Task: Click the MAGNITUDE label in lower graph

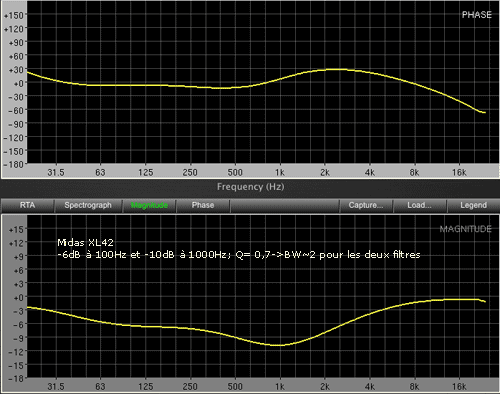Action: [465, 229]
